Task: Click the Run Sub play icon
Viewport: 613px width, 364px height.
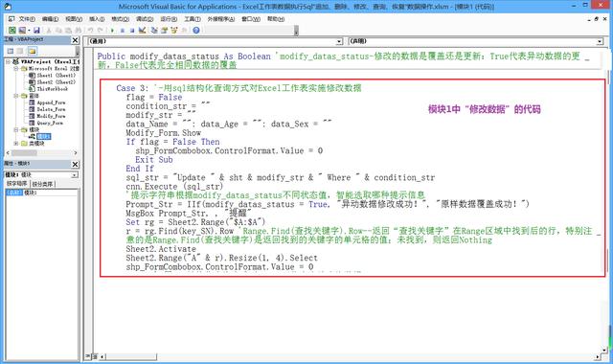Action: click(113, 30)
